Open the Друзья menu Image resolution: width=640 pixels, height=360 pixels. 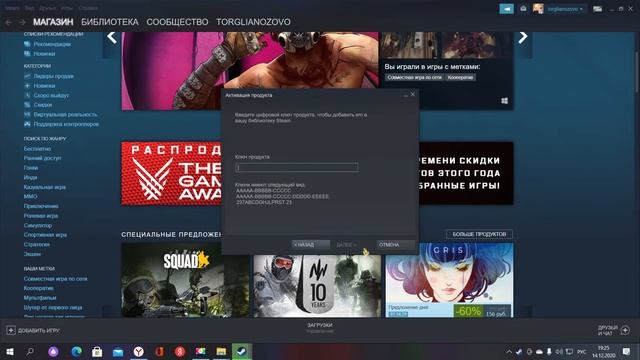(x=48, y=8)
